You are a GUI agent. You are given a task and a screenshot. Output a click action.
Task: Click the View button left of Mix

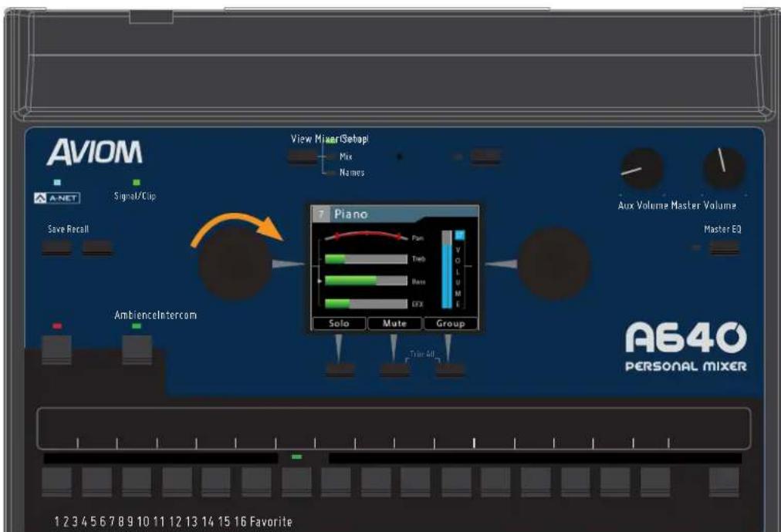[303, 157]
